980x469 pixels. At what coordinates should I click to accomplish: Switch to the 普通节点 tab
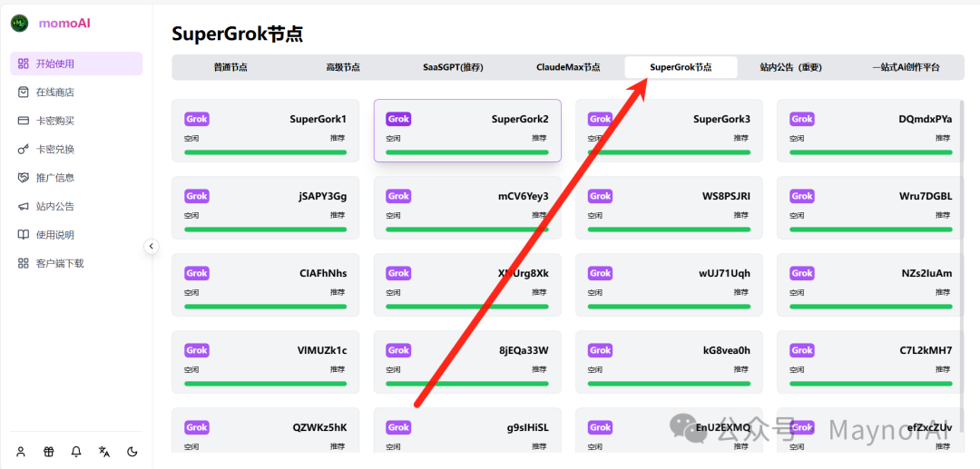pyautogui.click(x=230, y=67)
